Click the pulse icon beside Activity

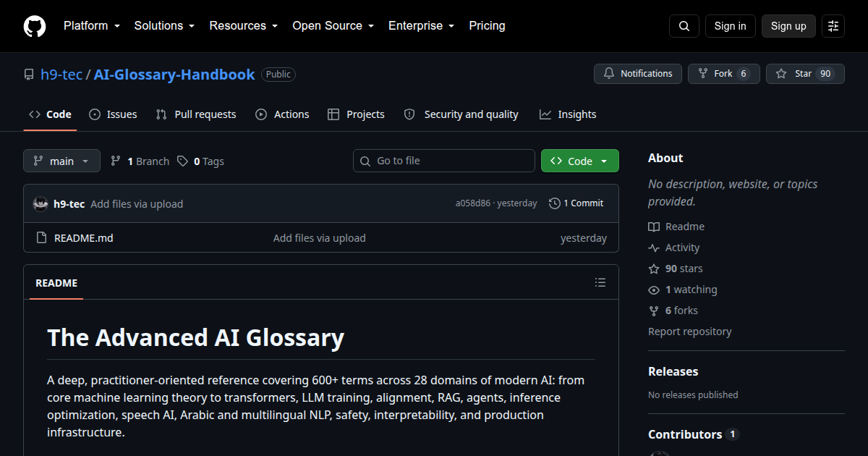click(x=654, y=248)
